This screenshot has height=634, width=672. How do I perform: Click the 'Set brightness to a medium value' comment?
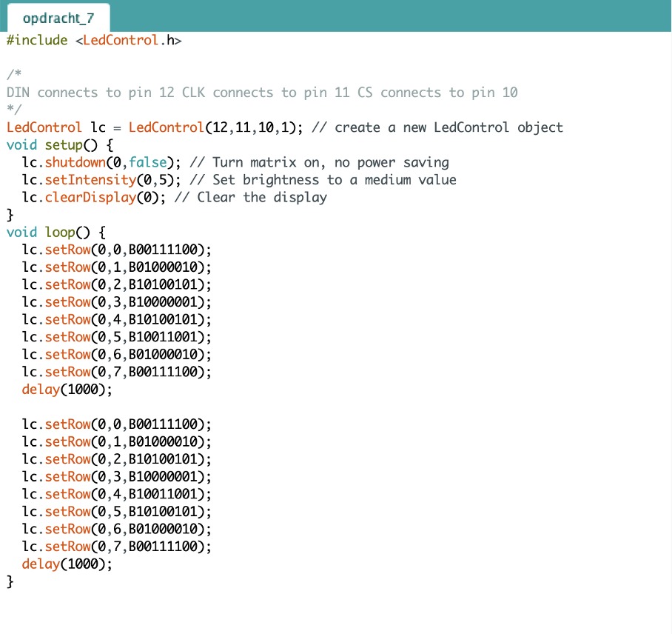334,180
